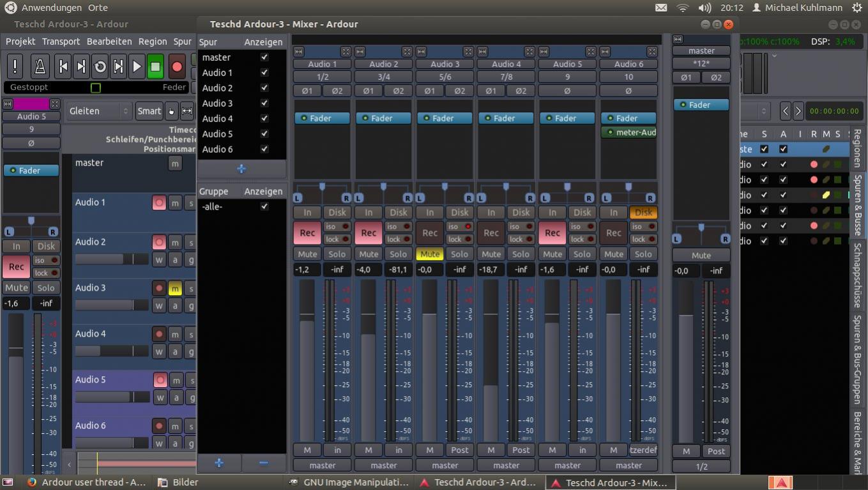Viewport: 868px width, 490px height.
Task: Toggle Rec on Audio 2 mixer strip
Action: coord(369,233)
